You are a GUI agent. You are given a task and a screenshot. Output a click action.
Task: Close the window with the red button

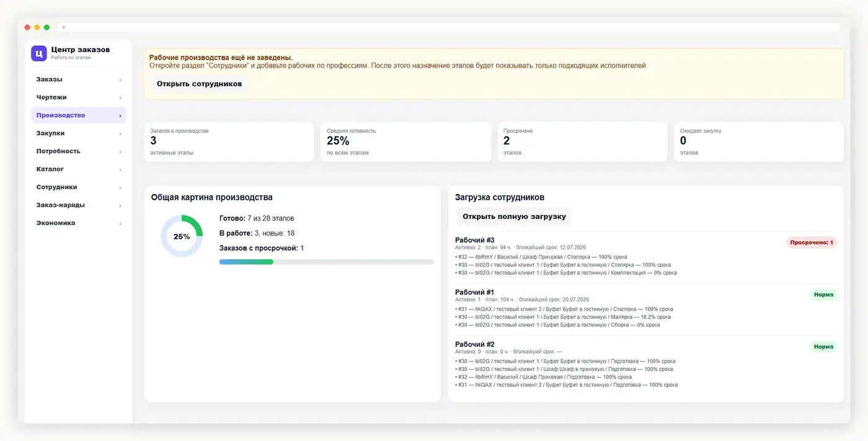click(27, 27)
